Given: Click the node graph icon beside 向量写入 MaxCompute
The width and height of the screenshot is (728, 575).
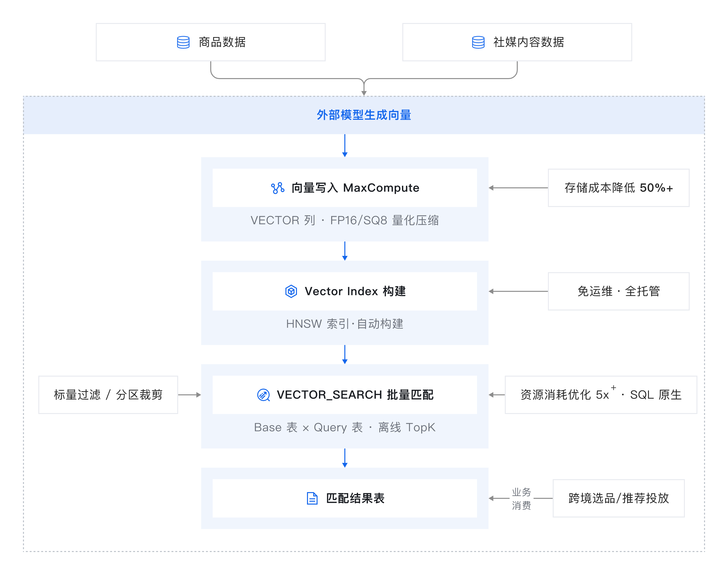Looking at the screenshot, I should tap(278, 188).
